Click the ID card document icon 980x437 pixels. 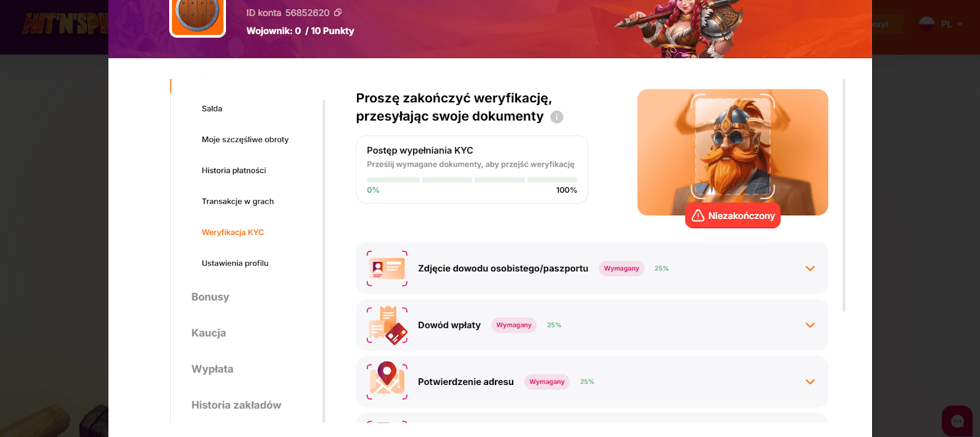(387, 269)
